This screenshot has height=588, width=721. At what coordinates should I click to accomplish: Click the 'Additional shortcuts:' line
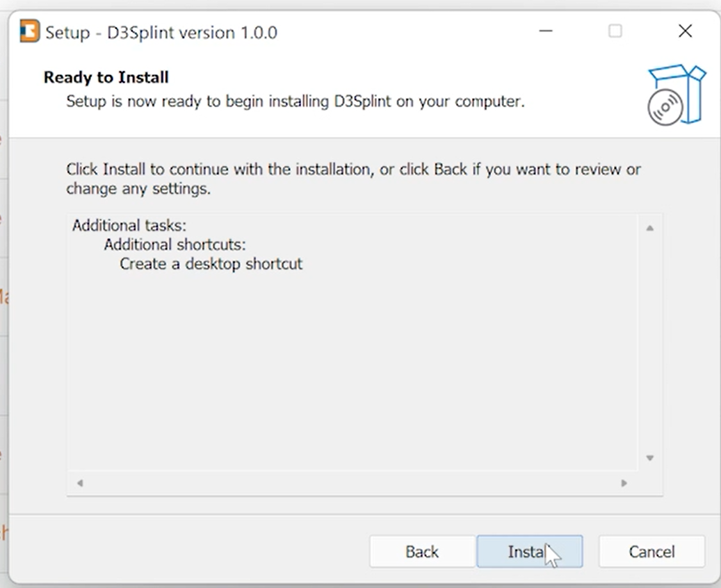(175, 245)
